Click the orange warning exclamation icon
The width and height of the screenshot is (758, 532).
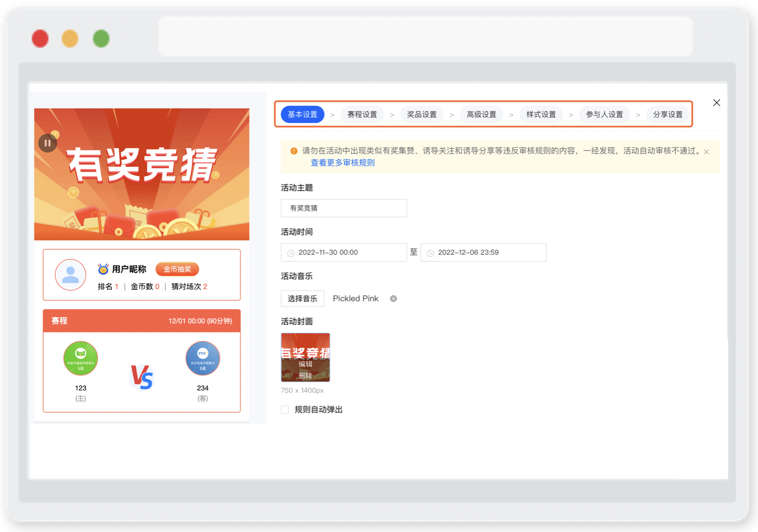(294, 151)
